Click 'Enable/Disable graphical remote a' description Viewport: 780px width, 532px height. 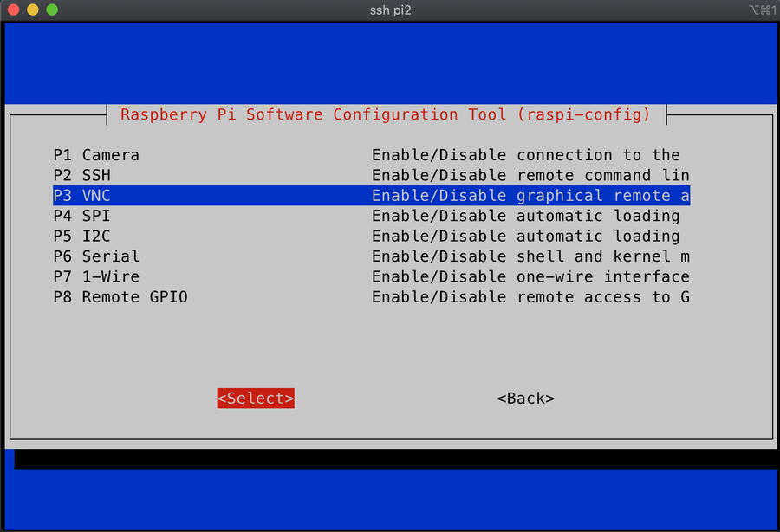coord(530,196)
